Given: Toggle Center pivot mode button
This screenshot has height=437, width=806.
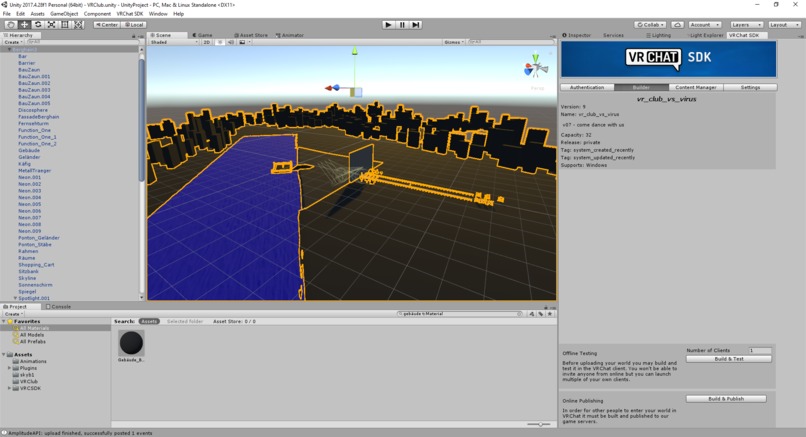Looking at the screenshot, I should point(106,25).
